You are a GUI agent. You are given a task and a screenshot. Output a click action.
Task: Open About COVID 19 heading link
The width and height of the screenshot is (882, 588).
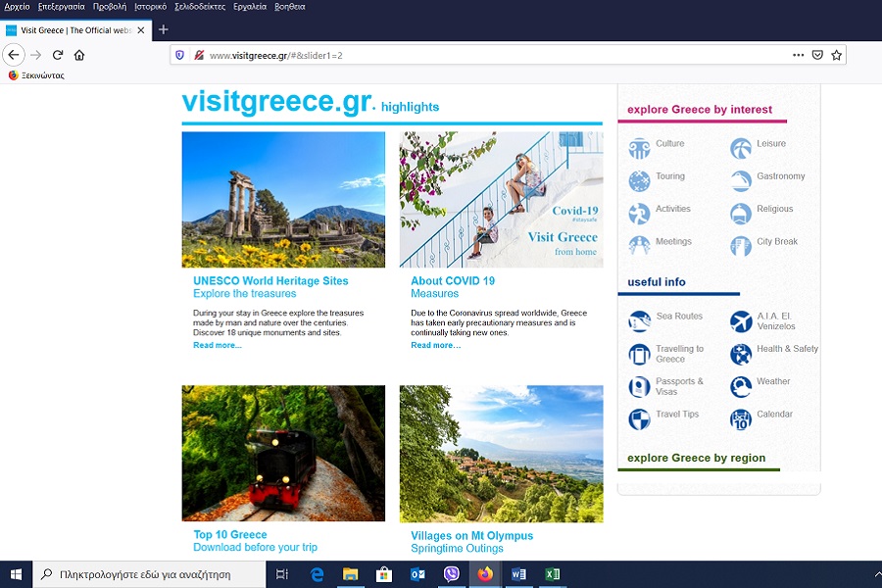click(453, 281)
